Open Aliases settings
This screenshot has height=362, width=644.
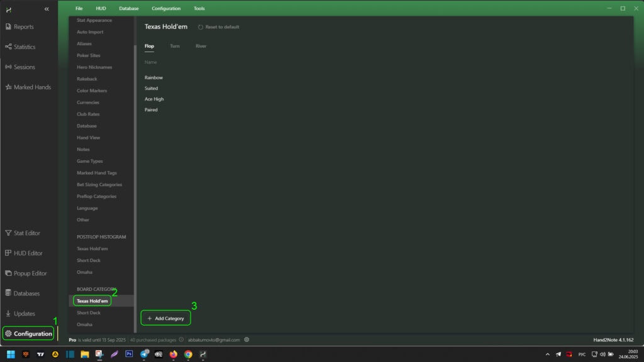point(84,43)
